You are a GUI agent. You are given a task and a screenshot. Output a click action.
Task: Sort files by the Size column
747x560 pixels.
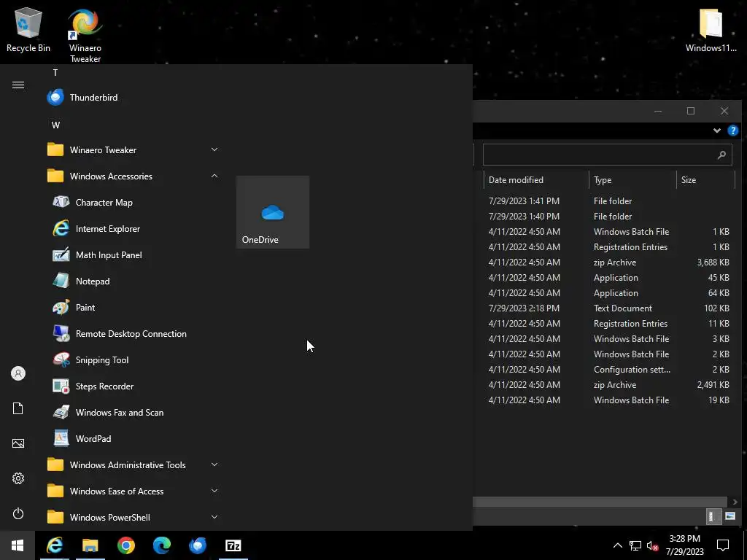[x=706, y=180]
